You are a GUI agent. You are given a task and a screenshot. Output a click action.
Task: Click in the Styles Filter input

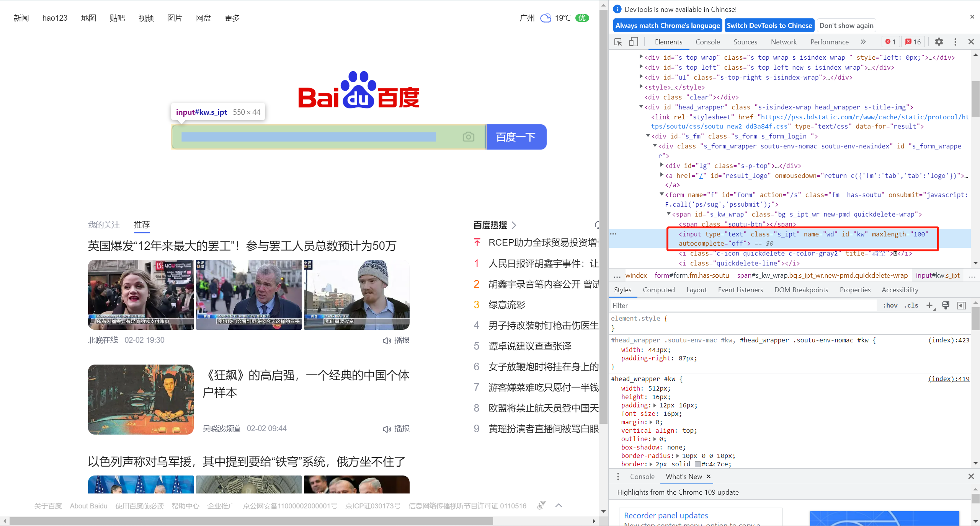click(x=743, y=305)
